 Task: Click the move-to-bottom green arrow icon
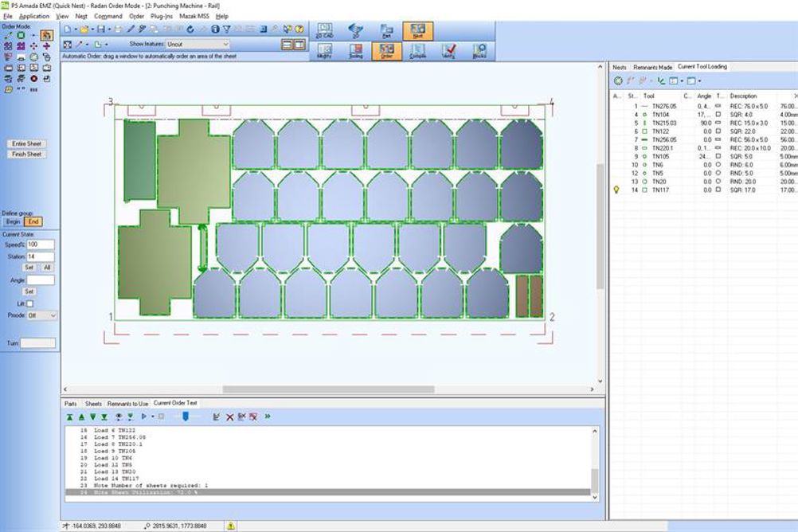(104, 417)
